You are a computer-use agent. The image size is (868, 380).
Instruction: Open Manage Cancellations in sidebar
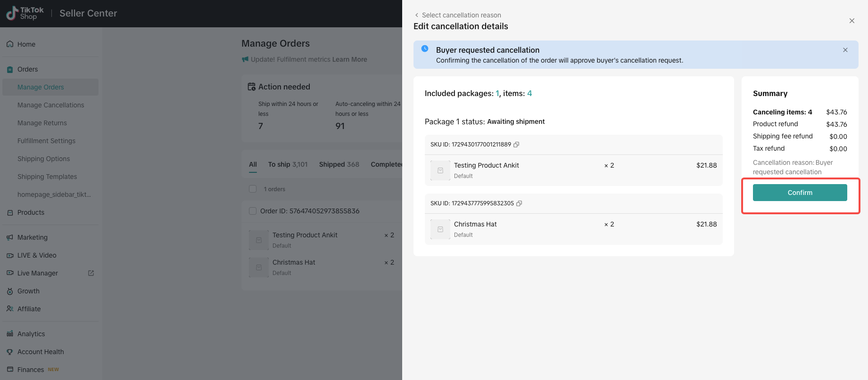50,105
